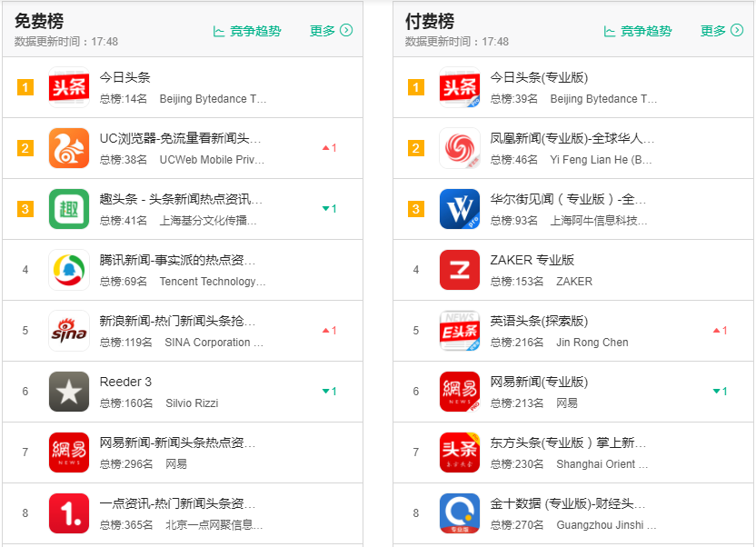
Task: Click the 网易新闻(专业版) app name
Action: coord(539,382)
